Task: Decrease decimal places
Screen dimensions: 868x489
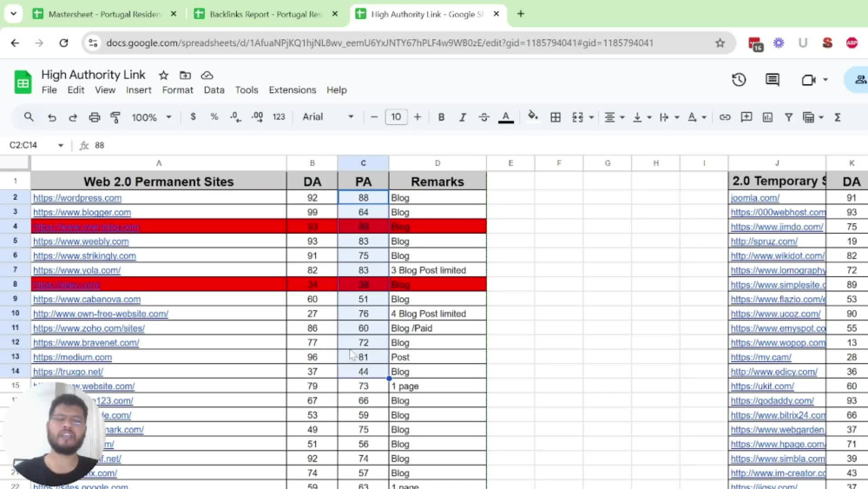Action: pyautogui.click(x=235, y=117)
